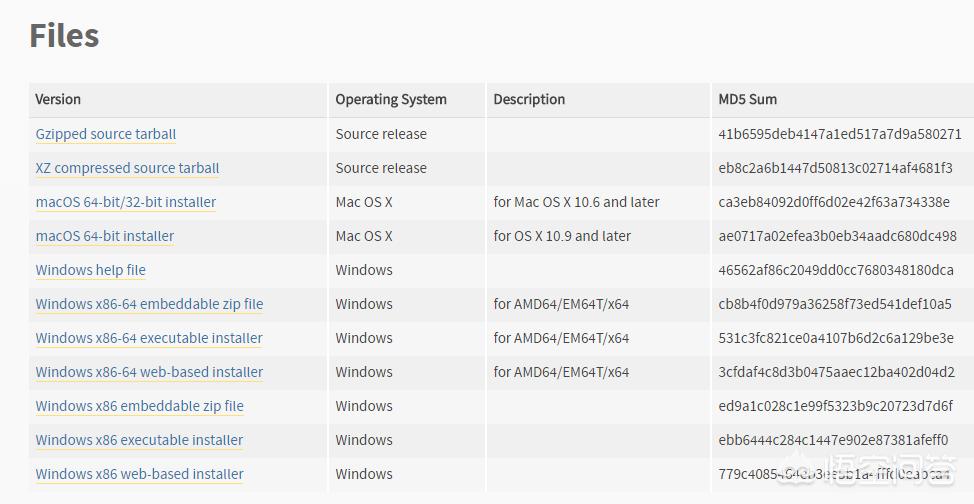Viewport: 974px width, 504px height.
Task: Click MD5 sum starting with 46562af86c
Action: tap(836, 270)
